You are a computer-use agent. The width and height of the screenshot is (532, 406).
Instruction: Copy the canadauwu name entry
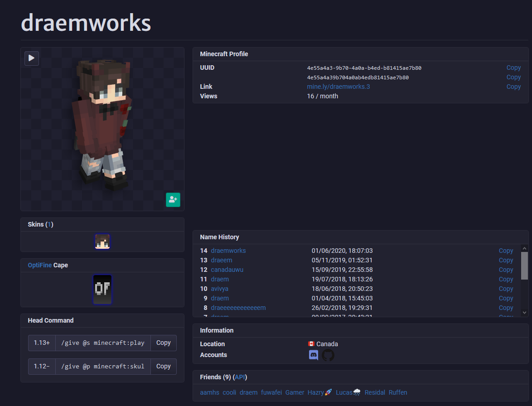coord(506,270)
